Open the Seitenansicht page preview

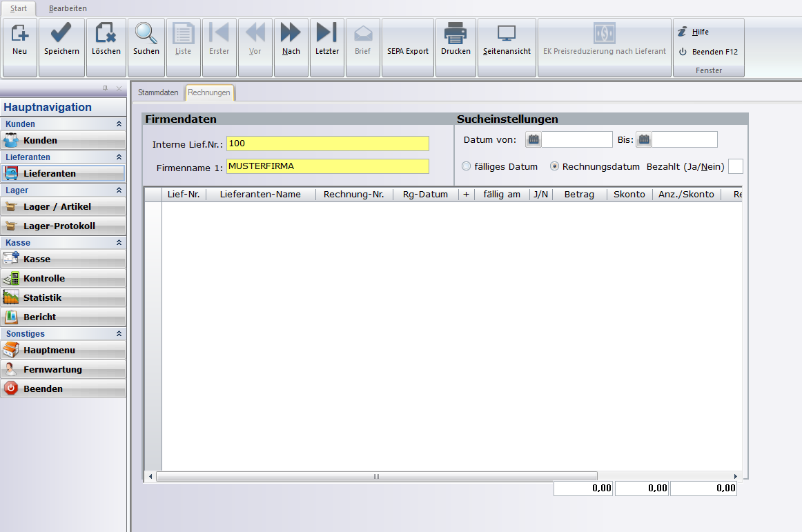click(507, 33)
